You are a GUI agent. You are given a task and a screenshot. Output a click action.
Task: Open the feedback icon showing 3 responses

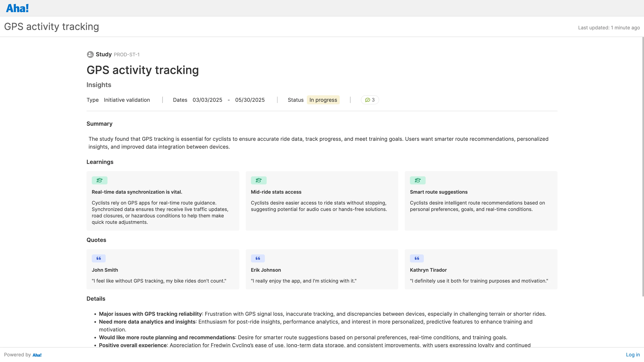tap(370, 100)
